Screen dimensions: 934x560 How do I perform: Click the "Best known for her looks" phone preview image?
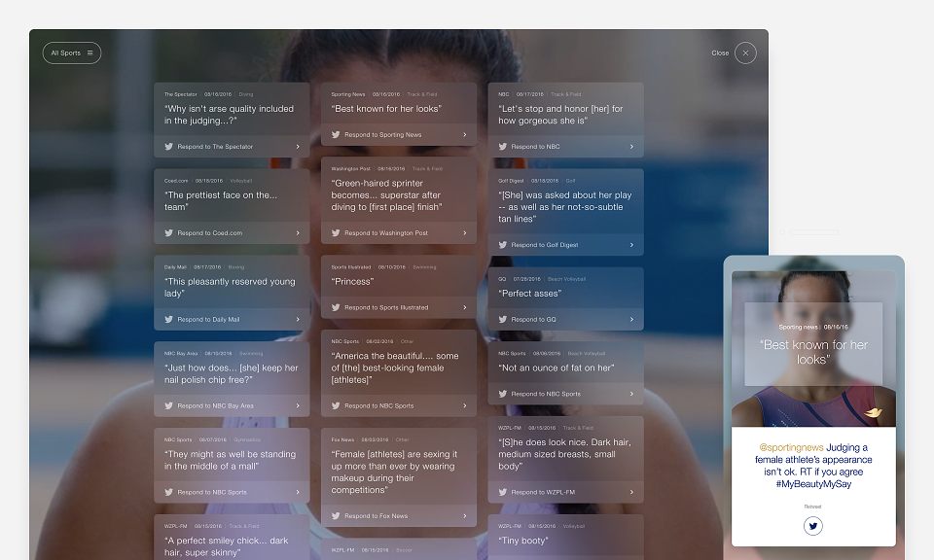[813, 349]
